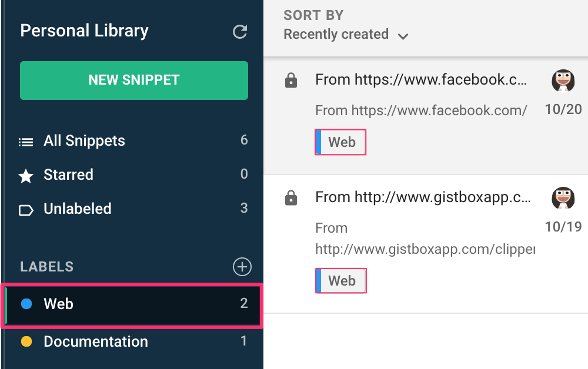588x369 pixels.
Task: Open the Starred snippets list
Action: point(68,175)
